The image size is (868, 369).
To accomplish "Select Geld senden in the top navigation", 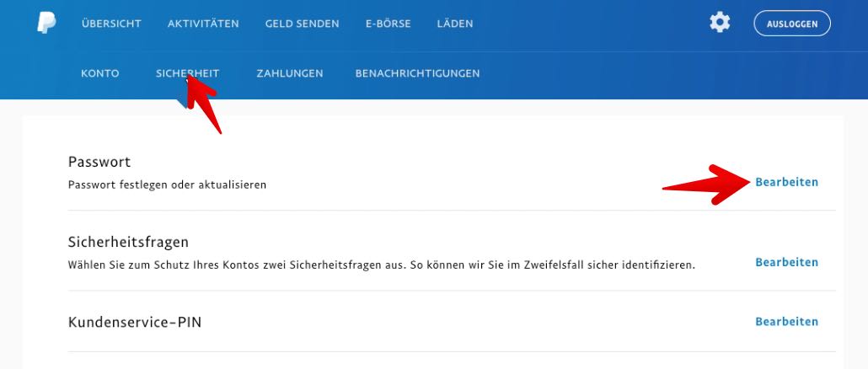I will [x=303, y=24].
